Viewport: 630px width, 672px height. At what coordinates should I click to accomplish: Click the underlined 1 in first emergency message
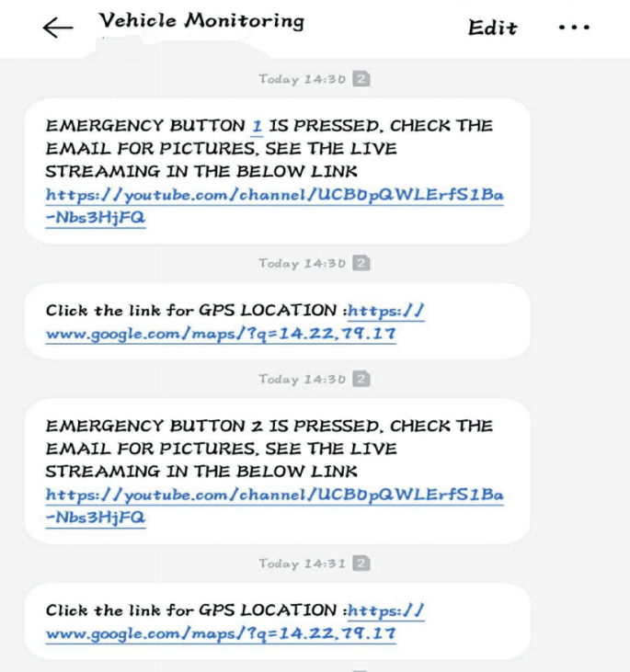pos(258,126)
